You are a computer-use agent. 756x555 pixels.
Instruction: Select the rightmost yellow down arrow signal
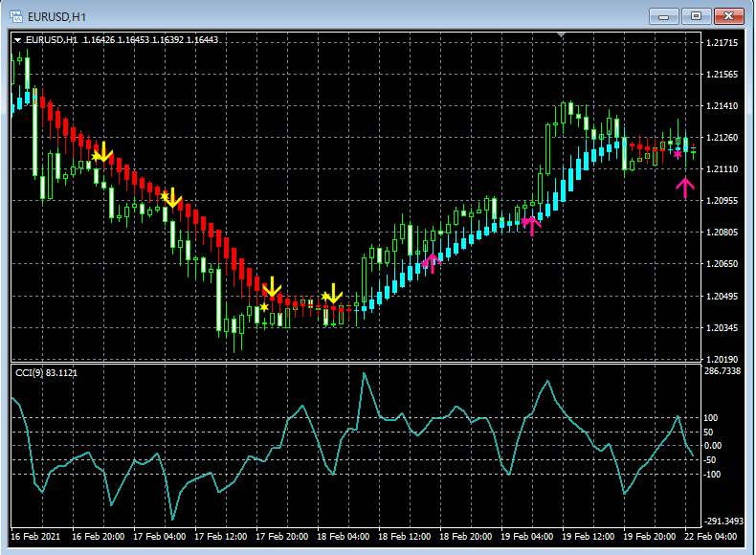tap(332, 294)
